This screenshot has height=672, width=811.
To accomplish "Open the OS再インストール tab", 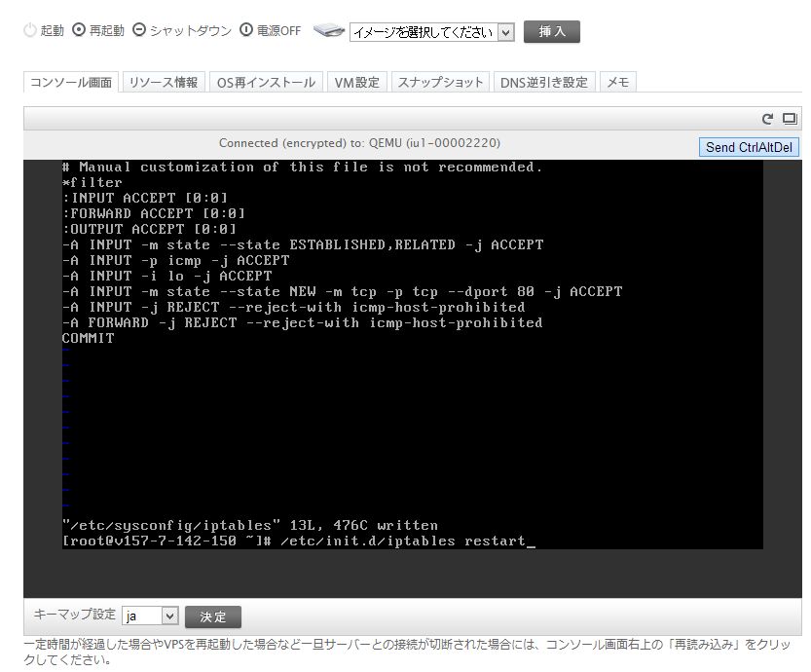I will point(266,82).
